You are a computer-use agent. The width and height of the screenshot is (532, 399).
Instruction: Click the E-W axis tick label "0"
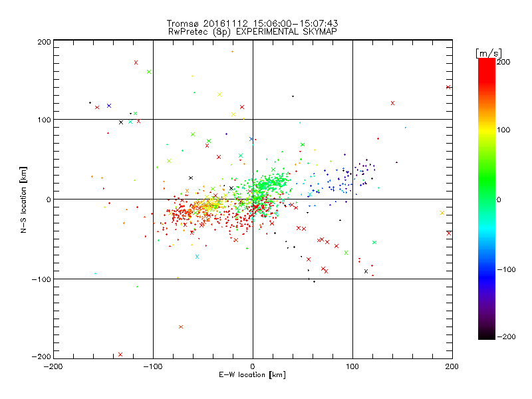(x=253, y=366)
